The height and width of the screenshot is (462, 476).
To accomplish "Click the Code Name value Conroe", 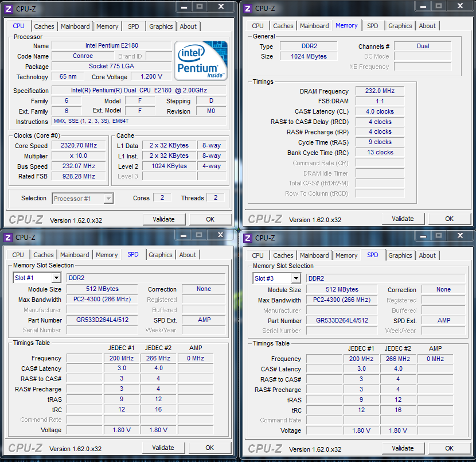I will 83,56.
